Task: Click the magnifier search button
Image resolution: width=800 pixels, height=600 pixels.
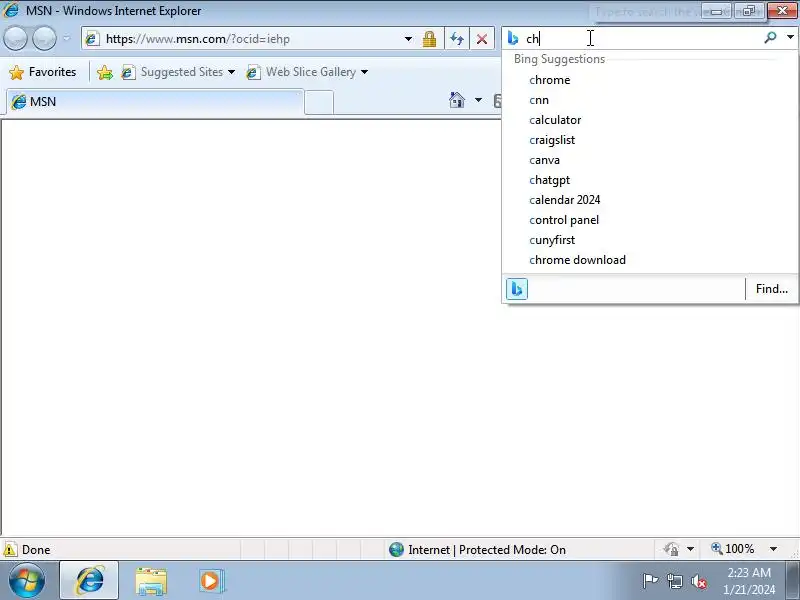Action: click(x=770, y=37)
